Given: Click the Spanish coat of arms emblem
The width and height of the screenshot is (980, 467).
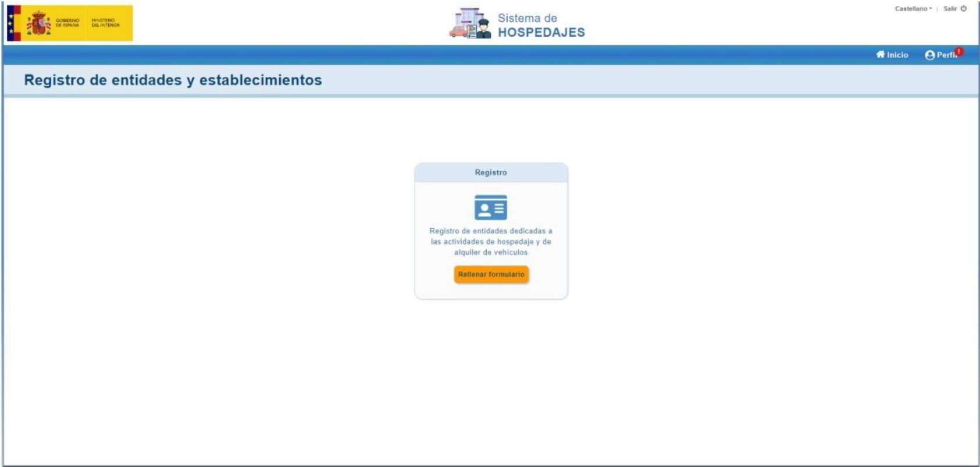Looking at the screenshot, I should [x=39, y=23].
